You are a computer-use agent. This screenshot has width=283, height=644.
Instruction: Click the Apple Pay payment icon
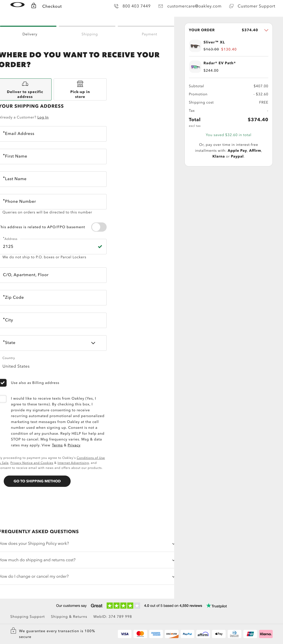click(218, 634)
